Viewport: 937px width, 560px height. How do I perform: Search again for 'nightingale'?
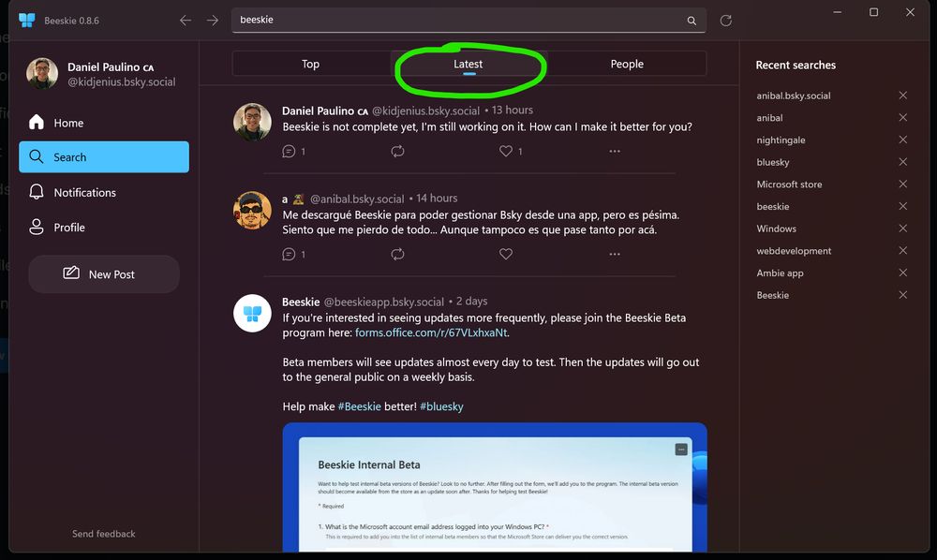[781, 140]
